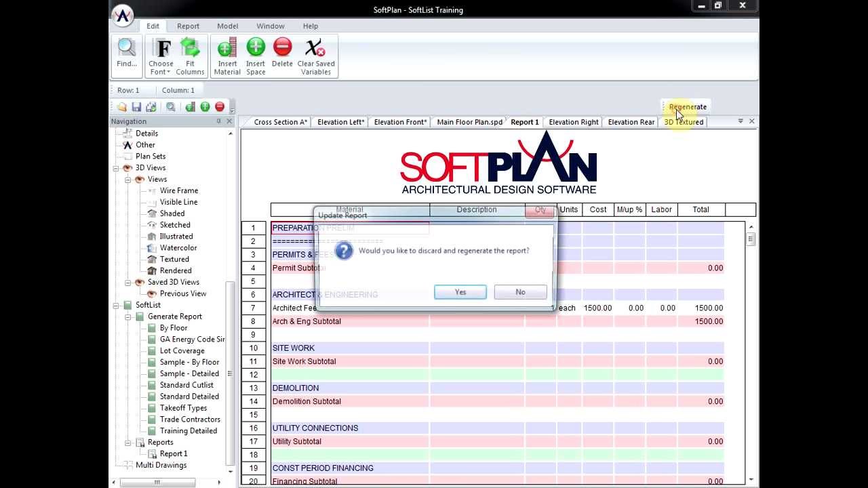Select Visible Line view in tree
The image size is (868, 488).
coord(179,203)
